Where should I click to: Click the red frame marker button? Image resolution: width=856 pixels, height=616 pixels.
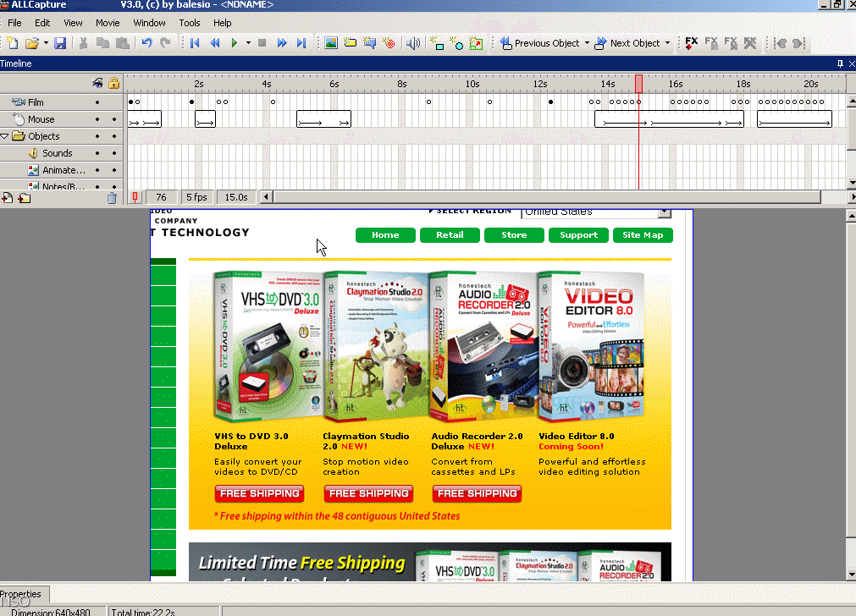click(135, 197)
